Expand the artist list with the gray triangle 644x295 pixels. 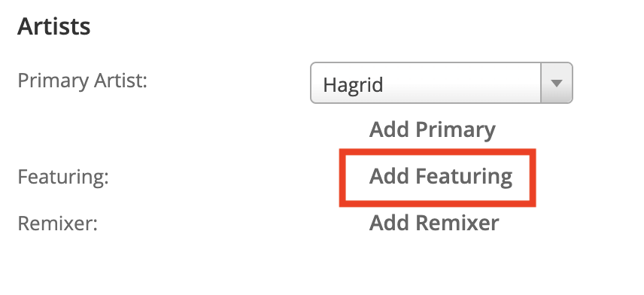coord(557,83)
